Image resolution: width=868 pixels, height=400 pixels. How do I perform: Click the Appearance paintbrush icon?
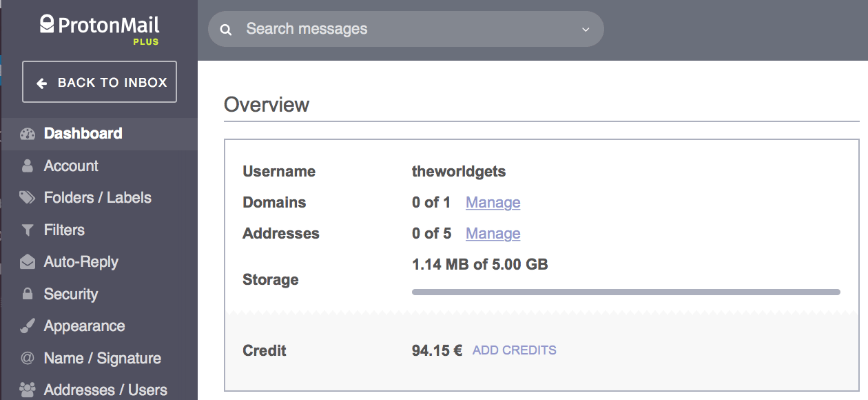tap(28, 326)
